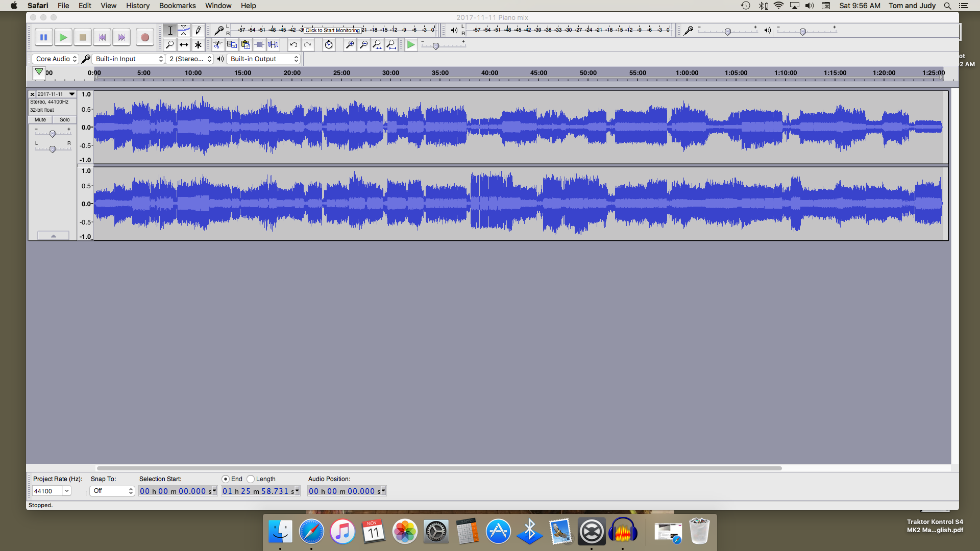Fit selection to window width
980x551 pixels.
pyautogui.click(x=377, y=45)
